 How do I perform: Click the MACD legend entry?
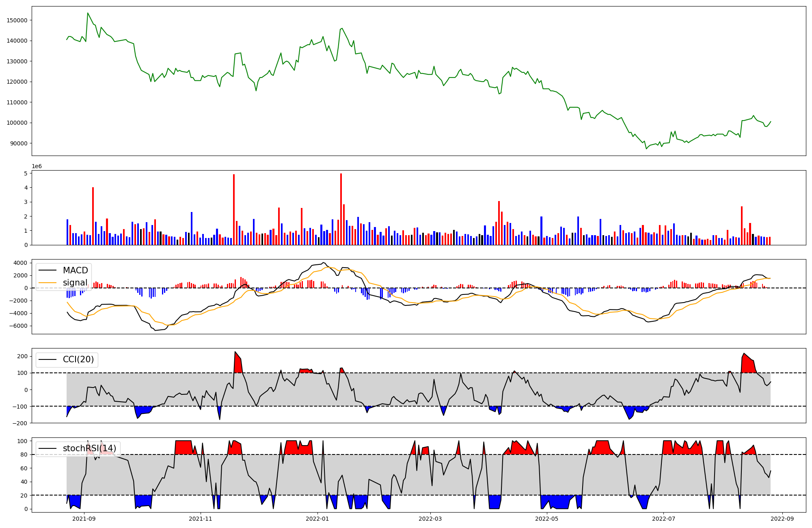coord(75,270)
